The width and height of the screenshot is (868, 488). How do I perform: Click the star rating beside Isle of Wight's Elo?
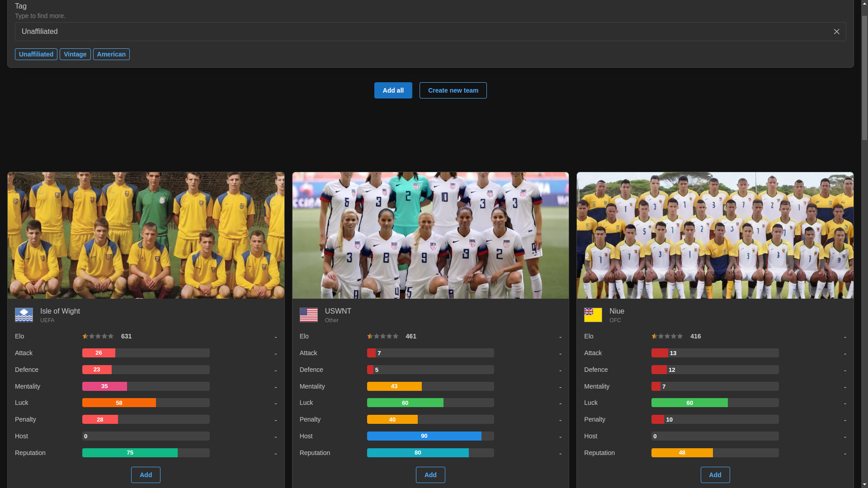[97, 336]
